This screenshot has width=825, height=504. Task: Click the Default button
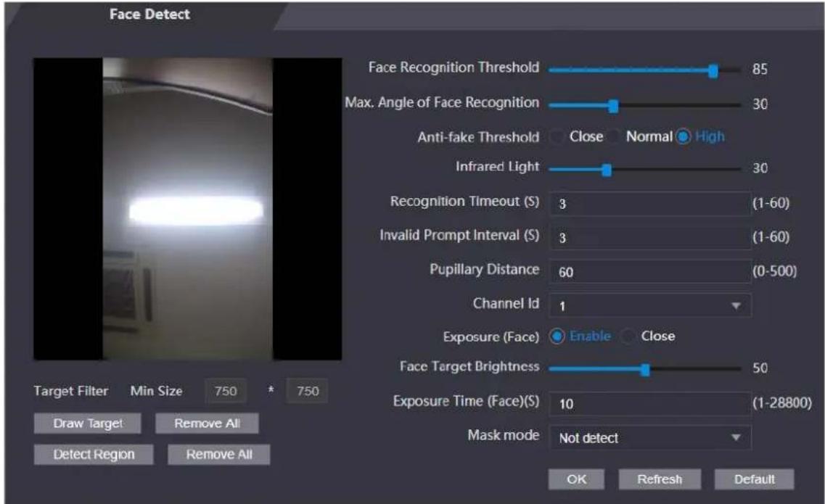754,479
